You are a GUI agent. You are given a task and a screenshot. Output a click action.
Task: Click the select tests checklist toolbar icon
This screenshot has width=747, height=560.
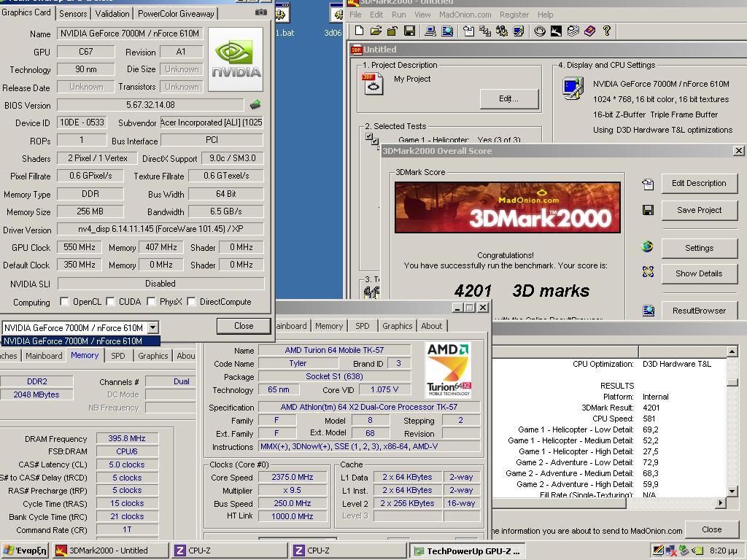[x=485, y=31]
